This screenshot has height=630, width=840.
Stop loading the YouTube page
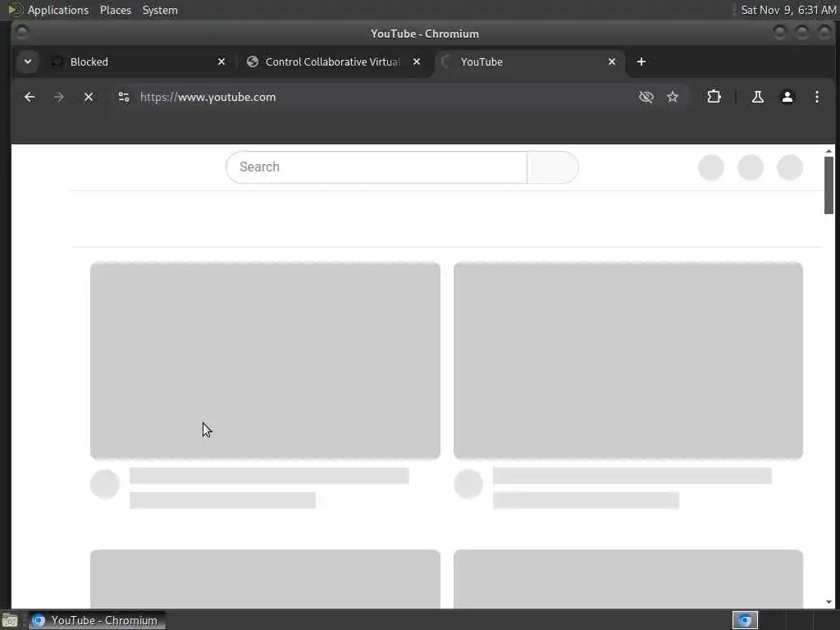point(89,97)
